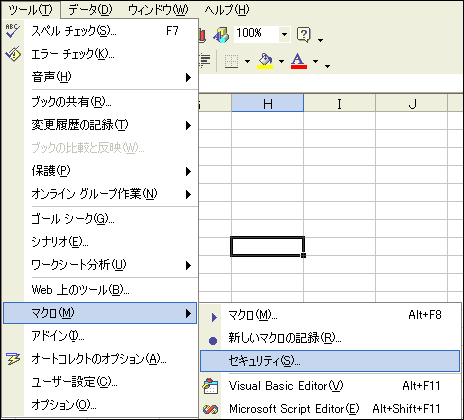The height and width of the screenshot is (420, 464).
Task: Click the error check warning icon
Action: coord(13,54)
